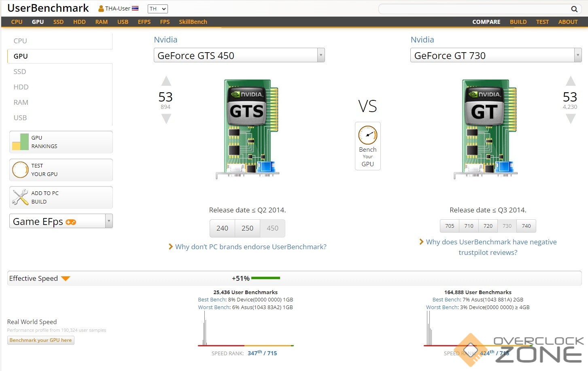Click the search magnifier icon
Viewport: 588px width, 371px height.
(574, 9)
